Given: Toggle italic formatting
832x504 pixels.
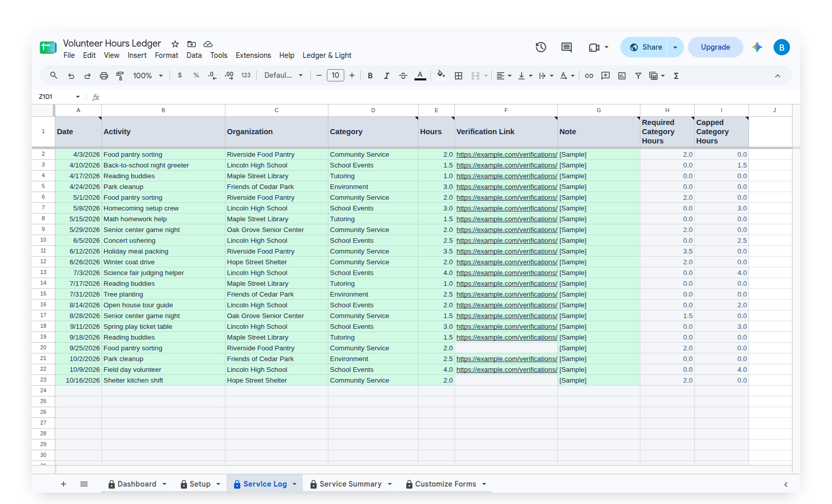Looking at the screenshot, I should click(x=387, y=76).
